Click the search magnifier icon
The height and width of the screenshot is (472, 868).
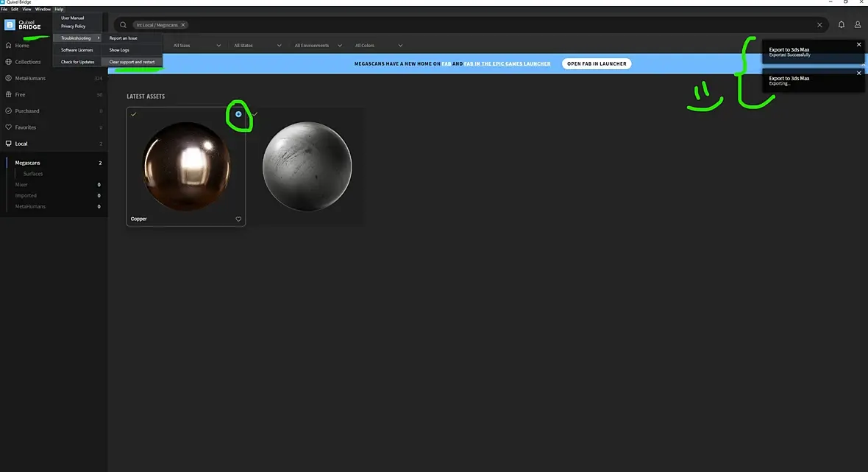(123, 25)
